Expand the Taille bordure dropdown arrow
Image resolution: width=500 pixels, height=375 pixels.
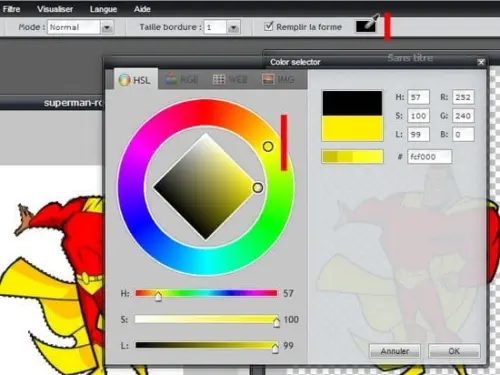pos(233,27)
